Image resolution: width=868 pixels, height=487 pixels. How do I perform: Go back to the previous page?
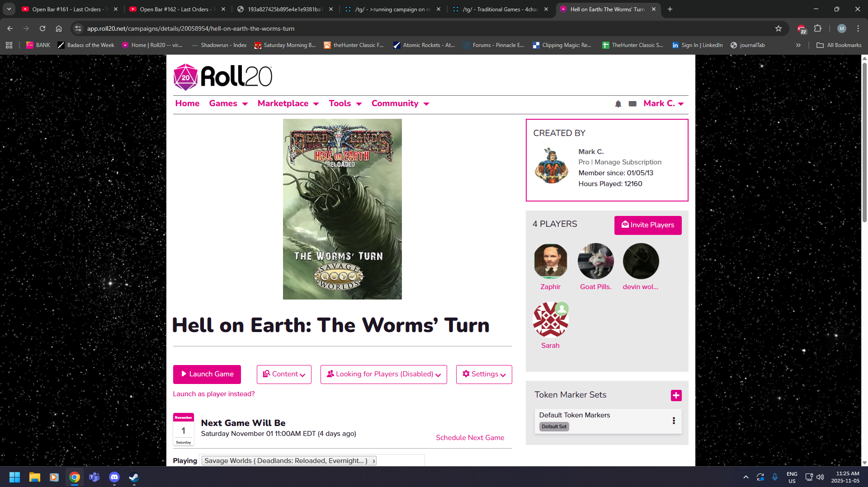click(x=10, y=28)
